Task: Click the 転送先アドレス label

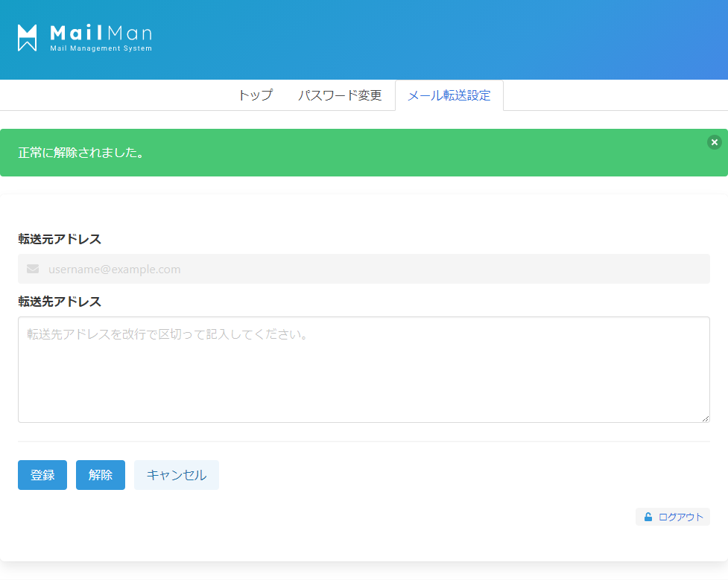Action: pyautogui.click(x=60, y=302)
